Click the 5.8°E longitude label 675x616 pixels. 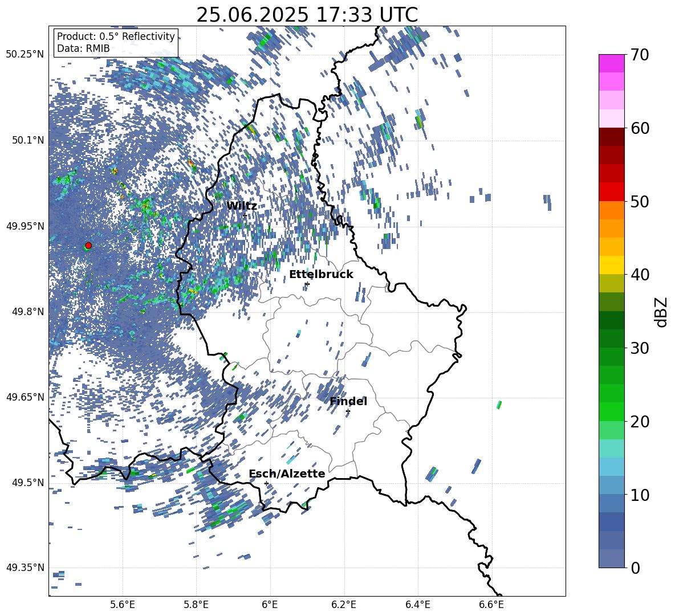196,605
